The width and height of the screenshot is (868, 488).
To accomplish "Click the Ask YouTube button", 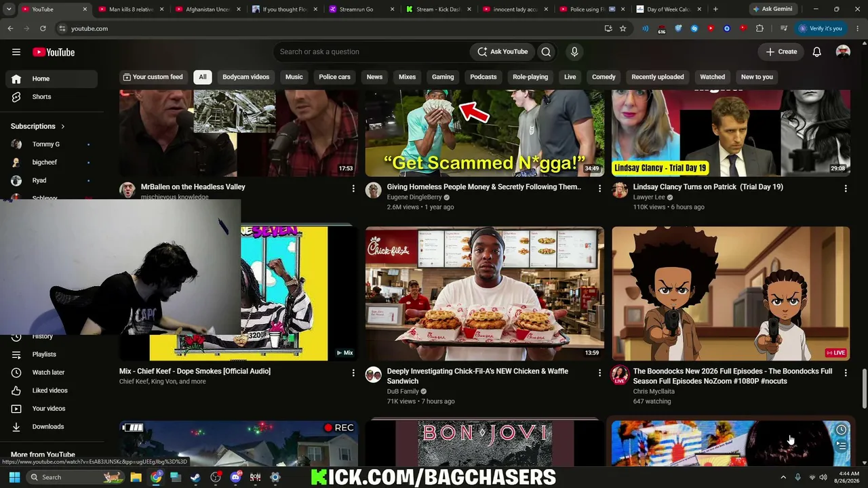I will pos(502,52).
